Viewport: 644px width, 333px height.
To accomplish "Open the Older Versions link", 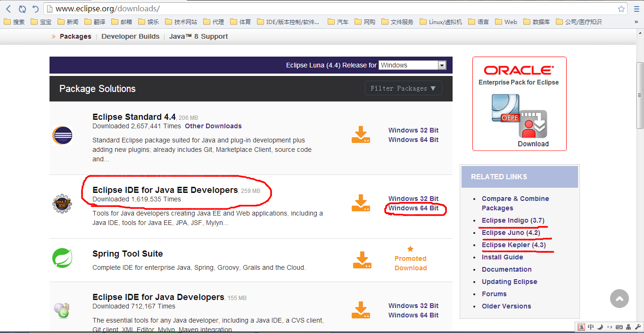I will click(x=506, y=306).
